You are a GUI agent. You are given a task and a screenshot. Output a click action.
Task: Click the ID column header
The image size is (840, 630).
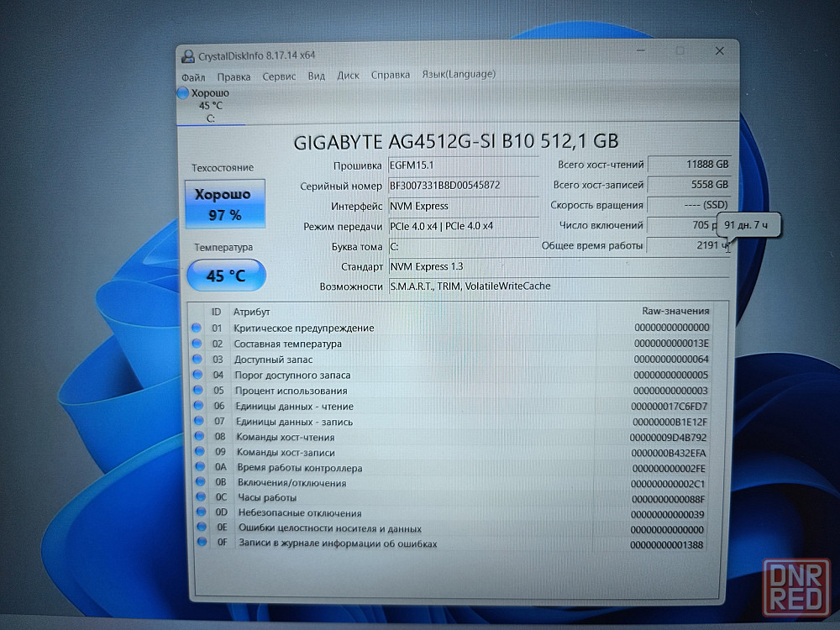[x=216, y=312]
